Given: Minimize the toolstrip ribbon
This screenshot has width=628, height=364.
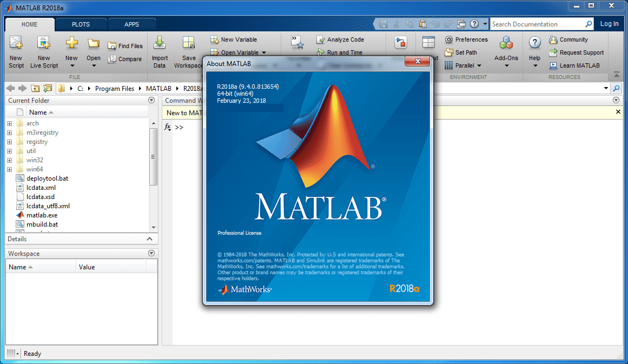Looking at the screenshot, I should (x=617, y=75).
